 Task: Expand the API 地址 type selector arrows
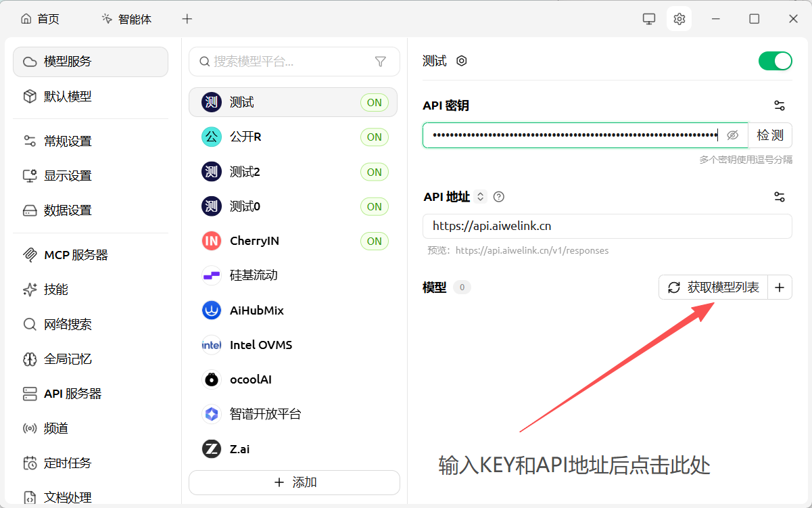pyautogui.click(x=481, y=197)
